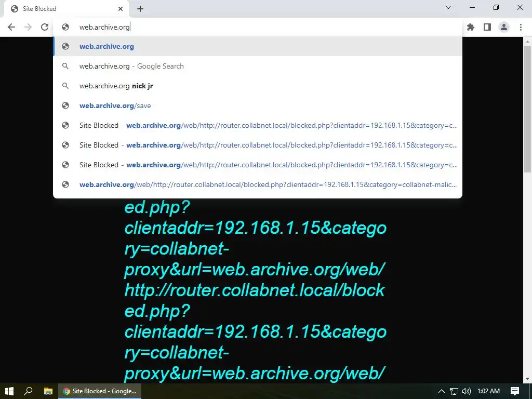Pick the 'web.archive.org nick jr' suggestion

click(x=258, y=86)
